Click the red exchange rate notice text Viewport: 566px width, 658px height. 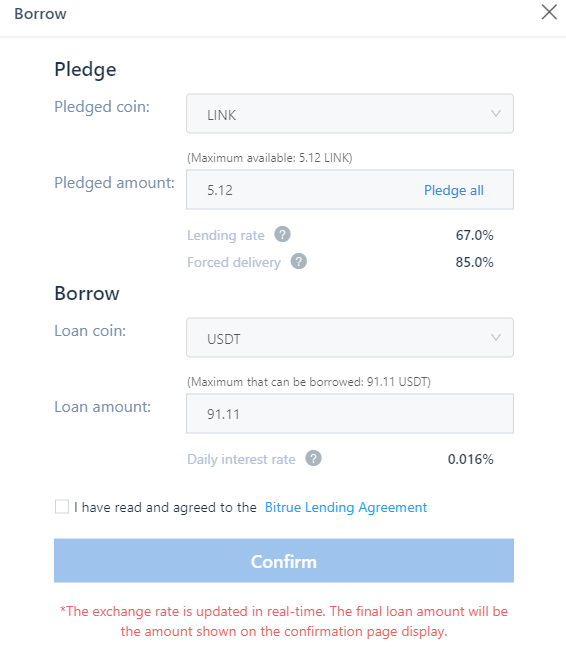pyautogui.click(x=284, y=621)
